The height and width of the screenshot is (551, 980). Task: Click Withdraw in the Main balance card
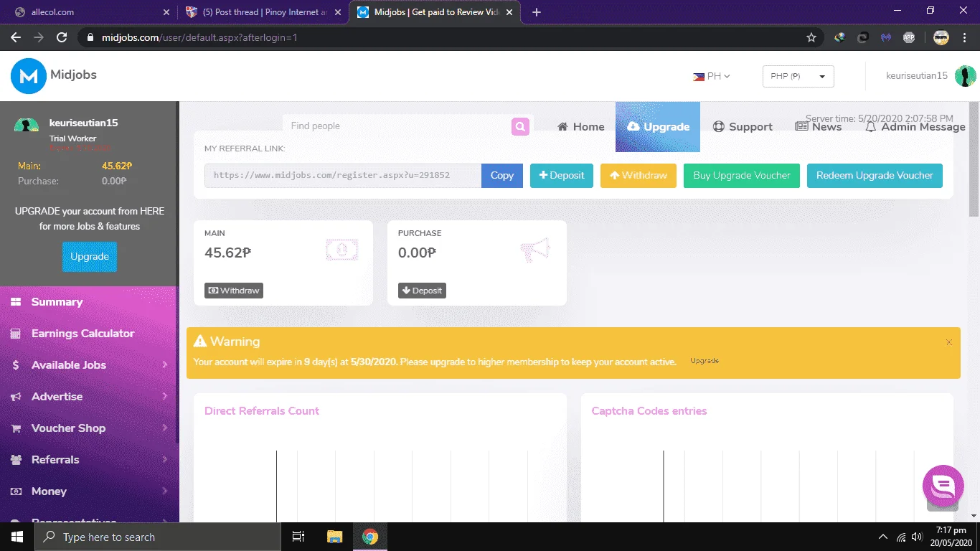(234, 291)
